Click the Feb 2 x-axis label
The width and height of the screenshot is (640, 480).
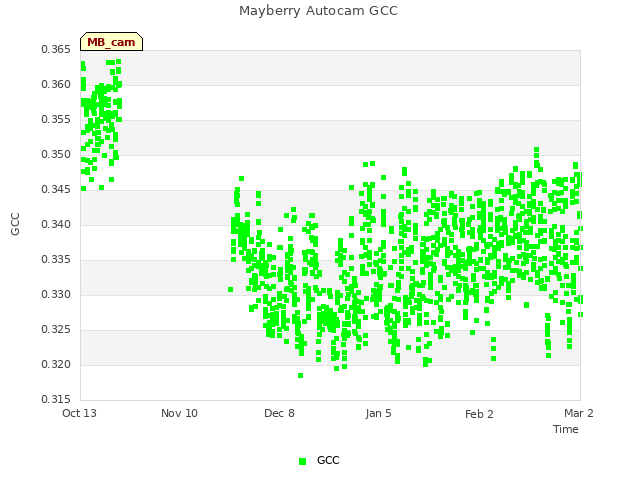click(x=479, y=414)
